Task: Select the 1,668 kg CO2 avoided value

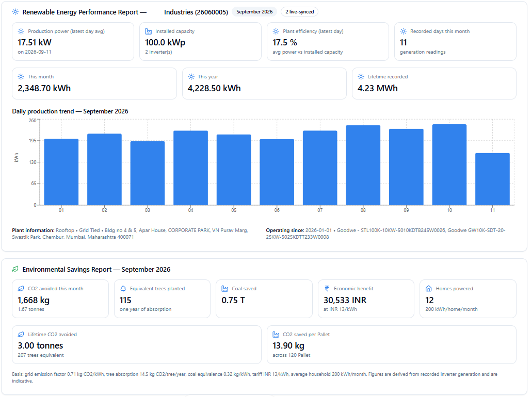Action: (34, 300)
